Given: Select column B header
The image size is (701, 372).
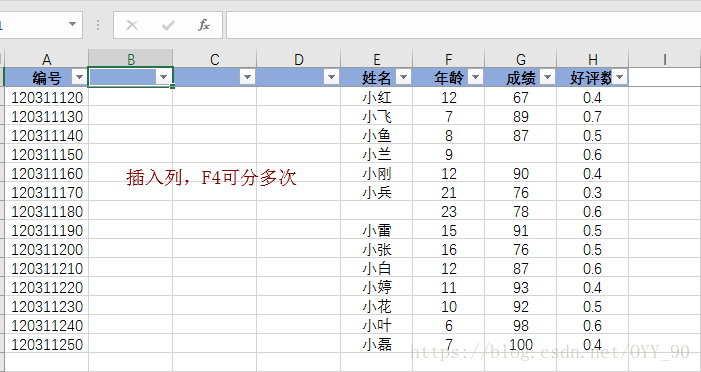Looking at the screenshot, I should [x=131, y=59].
